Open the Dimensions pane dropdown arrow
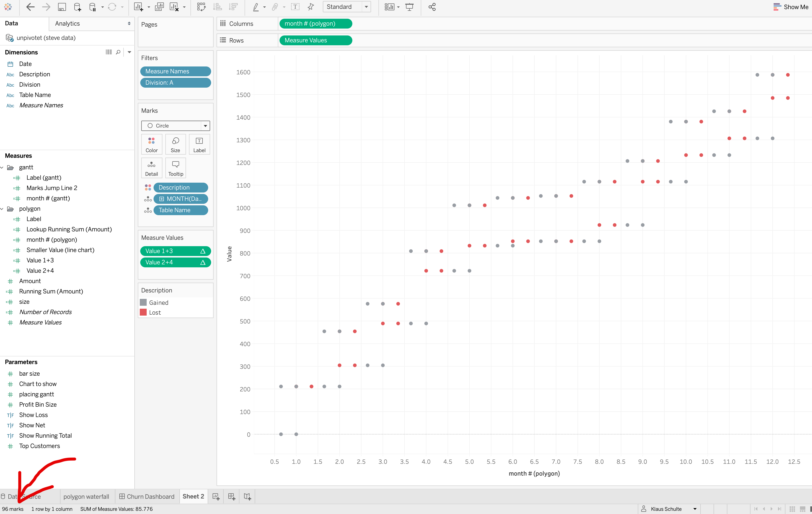Viewport: 812px width, 514px height. point(129,52)
